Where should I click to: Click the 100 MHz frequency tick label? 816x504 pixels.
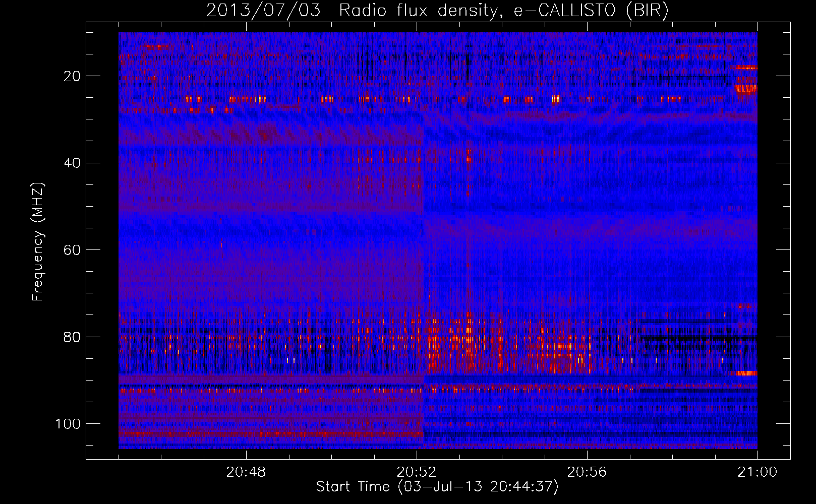(68, 424)
